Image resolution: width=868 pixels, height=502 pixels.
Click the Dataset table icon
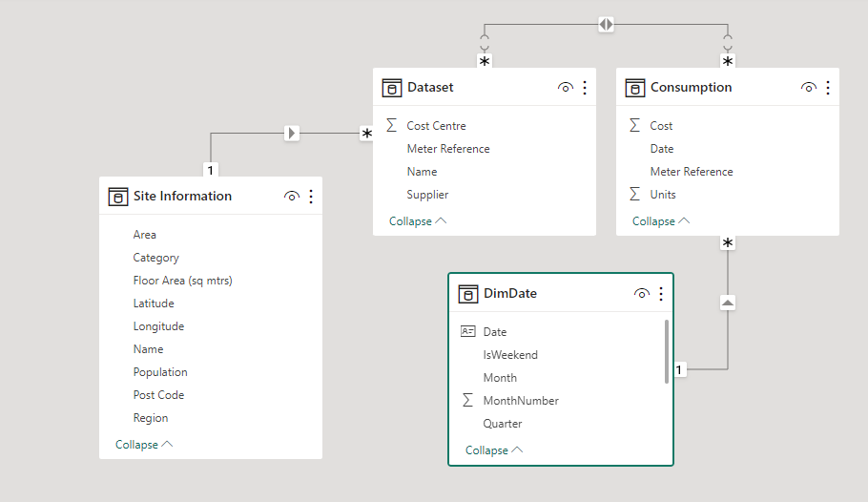[392, 88]
